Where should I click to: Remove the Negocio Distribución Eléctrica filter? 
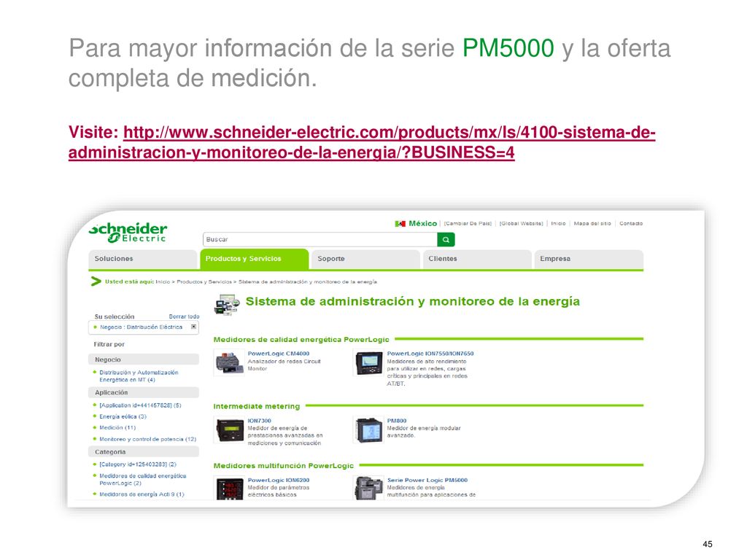pos(193,327)
